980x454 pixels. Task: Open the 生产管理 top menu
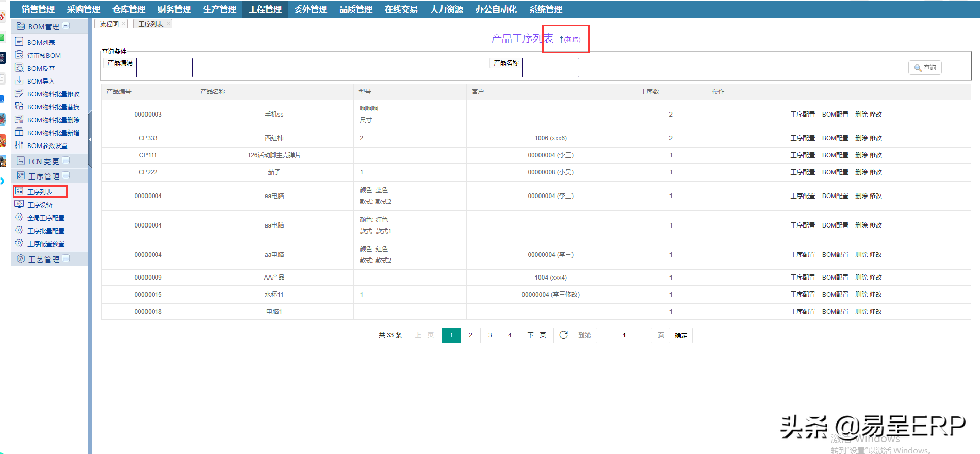pos(219,9)
